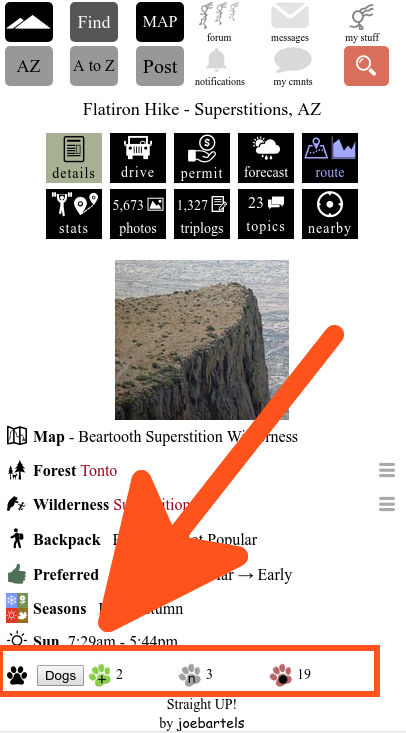Open the notifications bell icon
The image size is (406, 733).
[217, 60]
